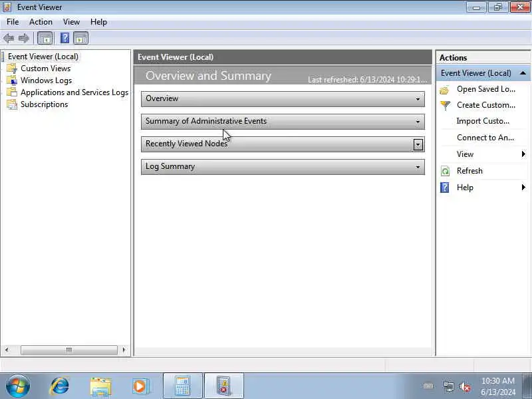
Task: Click Open Saved Log action
Action: point(486,89)
